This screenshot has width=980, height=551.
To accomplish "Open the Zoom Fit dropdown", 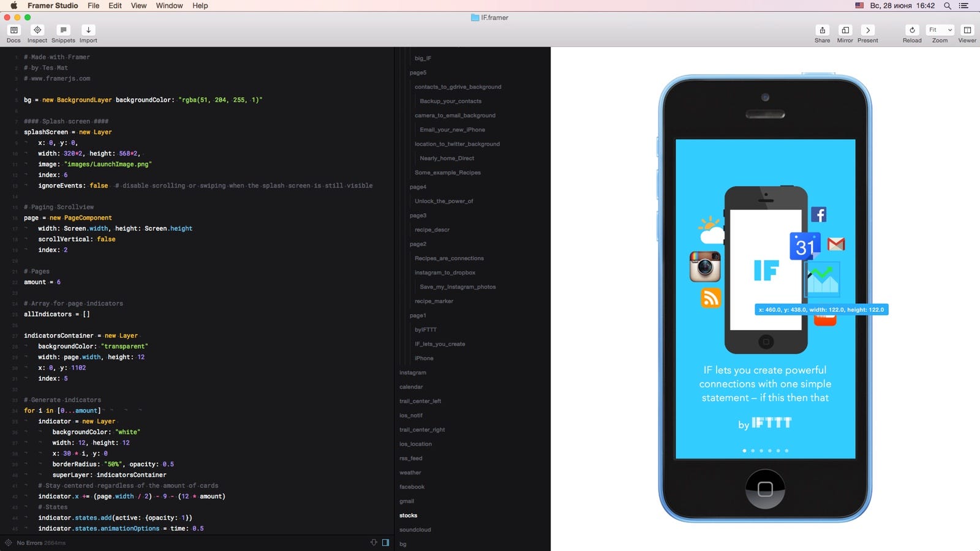I will pyautogui.click(x=940, y=30).
